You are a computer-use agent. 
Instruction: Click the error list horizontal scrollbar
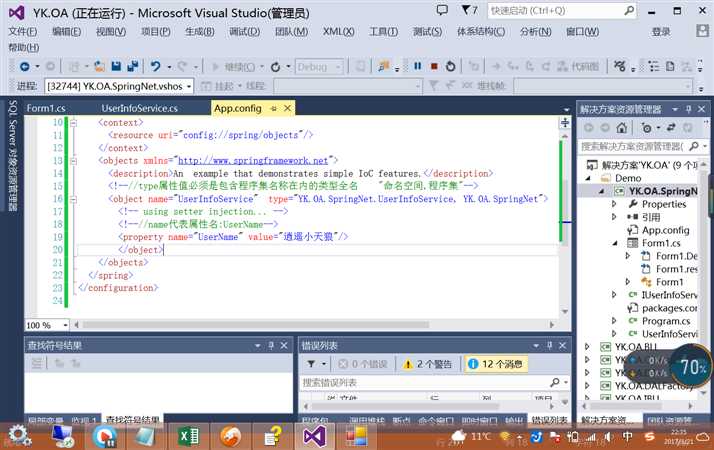403,406
